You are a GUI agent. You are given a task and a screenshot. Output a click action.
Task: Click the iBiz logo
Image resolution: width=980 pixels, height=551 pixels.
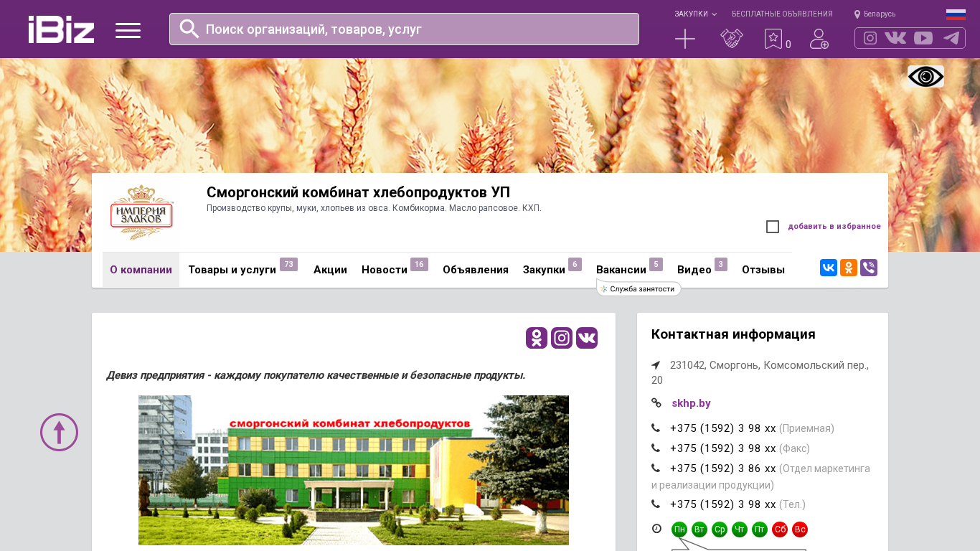click(61, 29)
